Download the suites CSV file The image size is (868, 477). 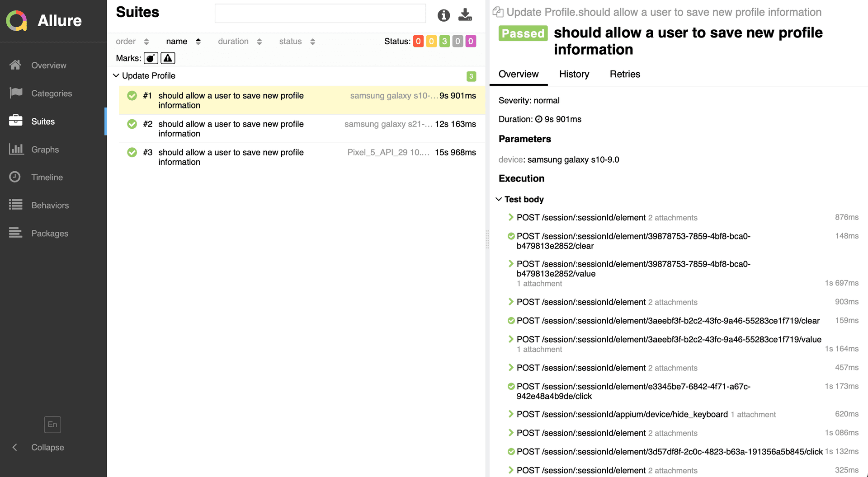click(465, 15)
